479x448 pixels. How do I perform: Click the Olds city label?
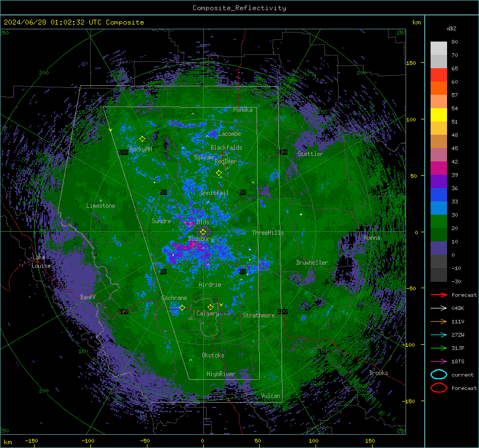click(x=203, y=222)
